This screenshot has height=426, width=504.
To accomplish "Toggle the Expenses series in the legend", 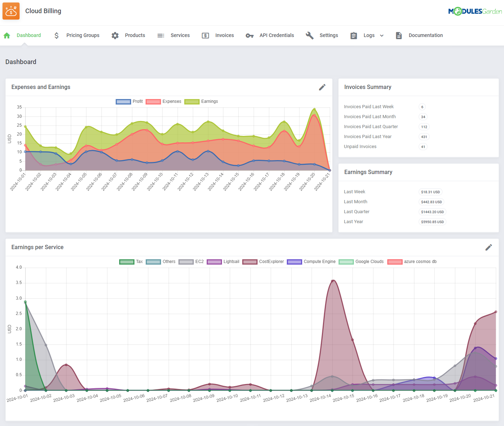I will pos(164,101).
